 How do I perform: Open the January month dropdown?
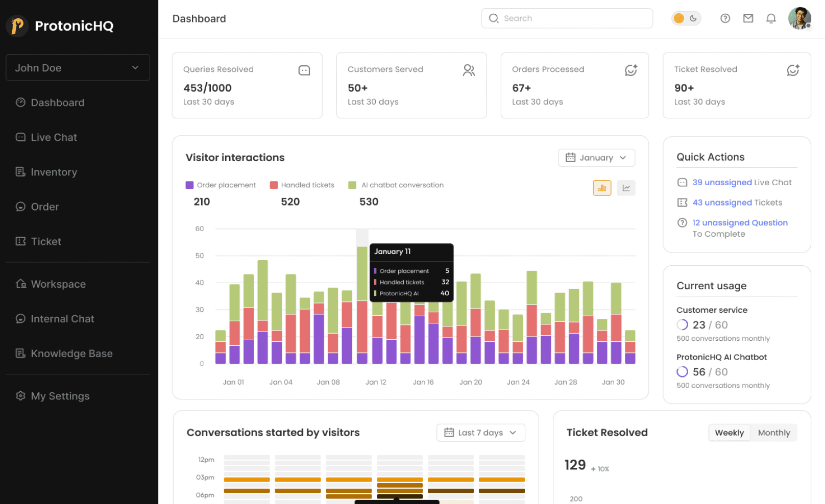pyautogui.click(x=596, y=158)
